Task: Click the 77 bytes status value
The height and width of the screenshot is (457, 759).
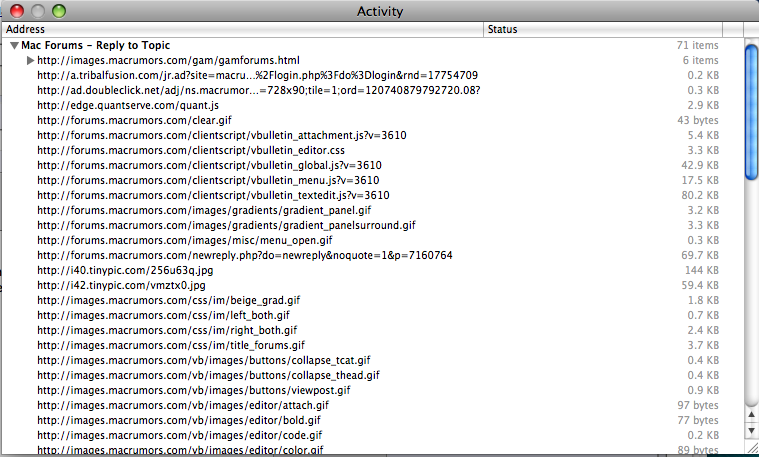Action: pyautogui.click(x=698, y=421)
